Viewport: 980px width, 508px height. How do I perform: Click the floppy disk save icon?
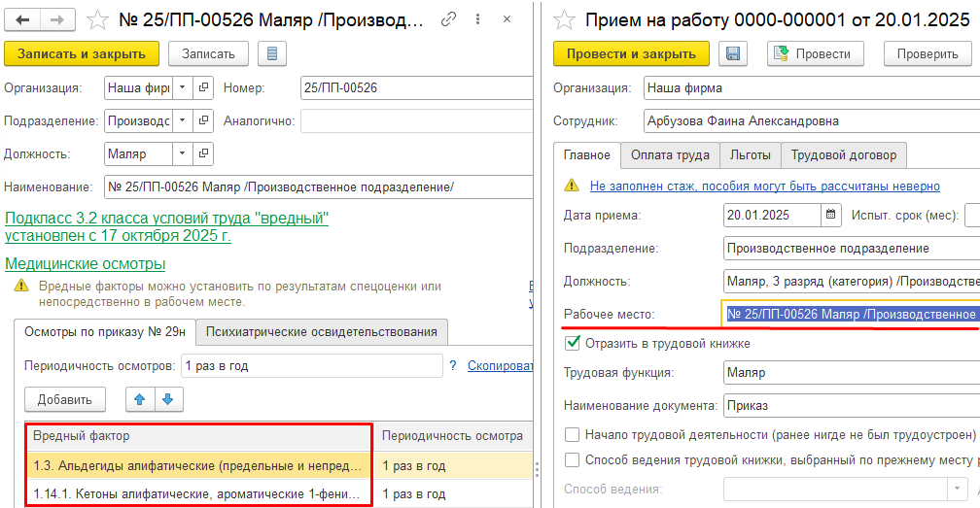click(733, 54)
